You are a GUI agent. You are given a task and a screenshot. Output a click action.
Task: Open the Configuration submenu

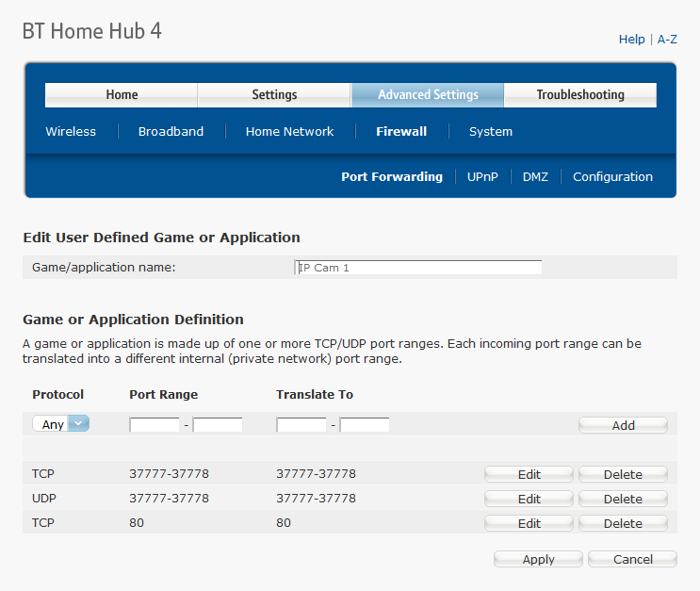pyautogui.click(x=612, y=177)
